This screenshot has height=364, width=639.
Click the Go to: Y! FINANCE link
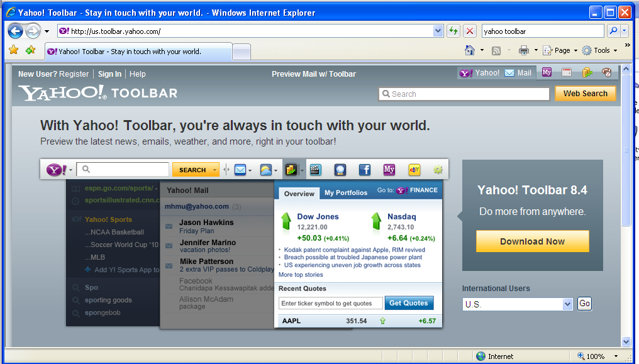(x=407, y=190)
